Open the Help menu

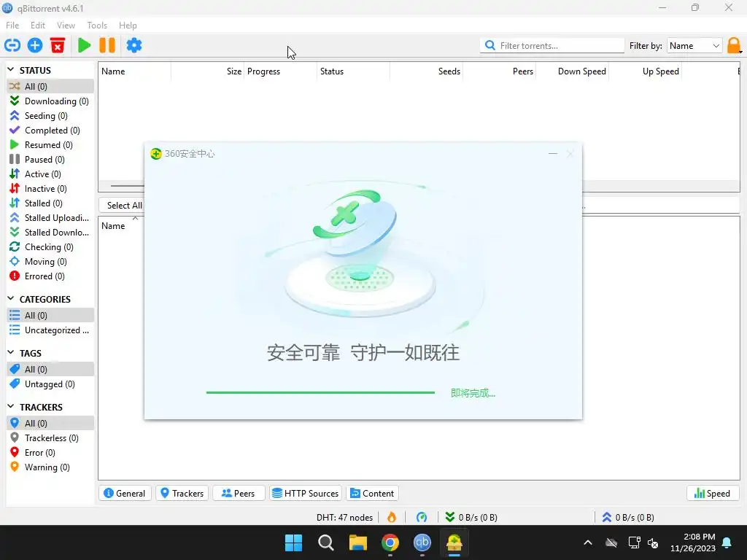tap(128, 26)
